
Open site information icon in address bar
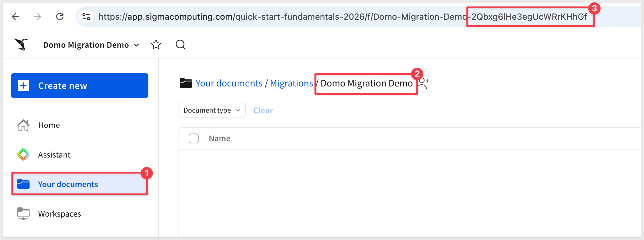pyautogui.click(x=86, y=17)
